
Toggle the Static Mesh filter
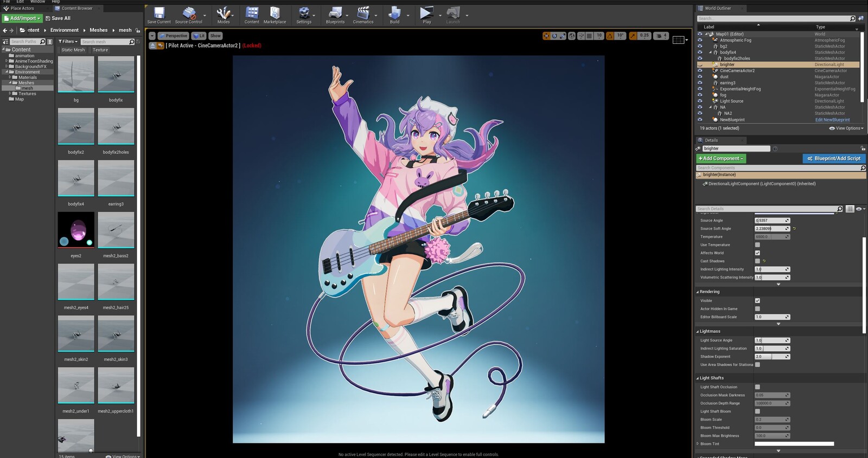(x=73, y=50)
